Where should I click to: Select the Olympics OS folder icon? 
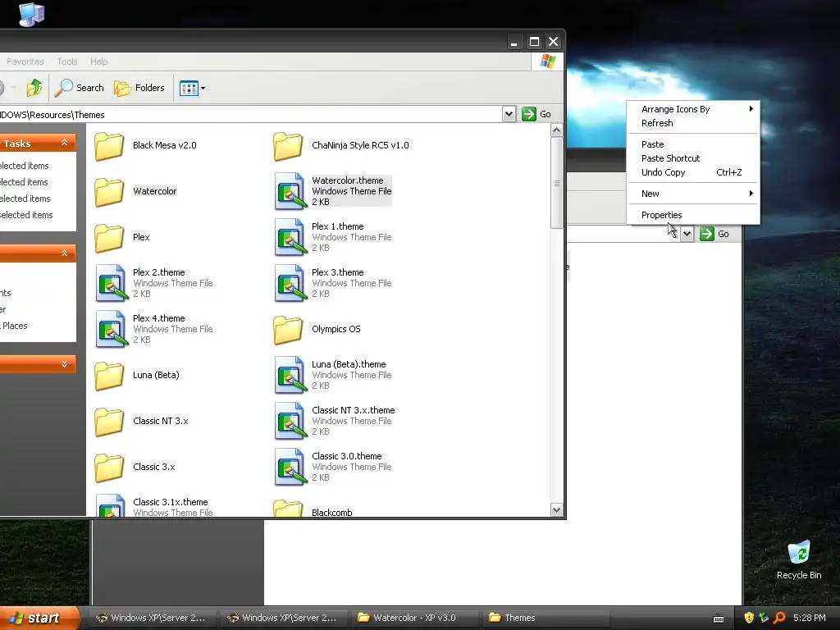pyautogui.click(x=288, y=330)
